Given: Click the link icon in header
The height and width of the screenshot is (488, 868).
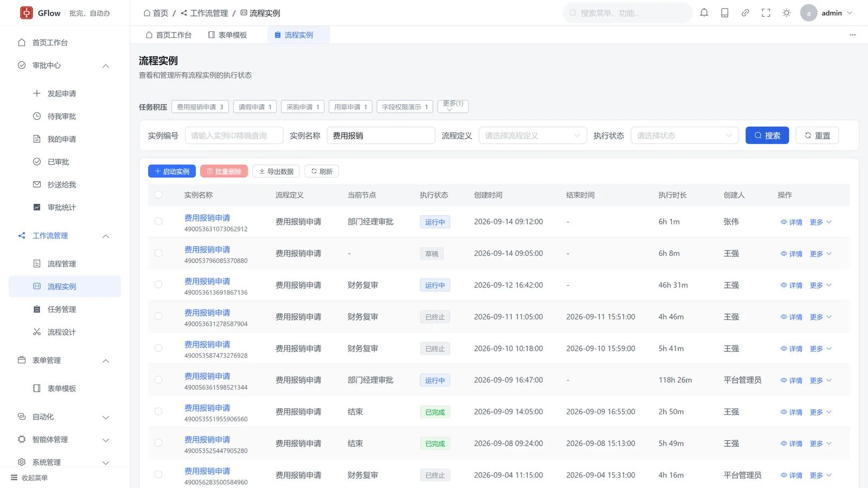Looking at the screenshot, I should tap(745, 13).
